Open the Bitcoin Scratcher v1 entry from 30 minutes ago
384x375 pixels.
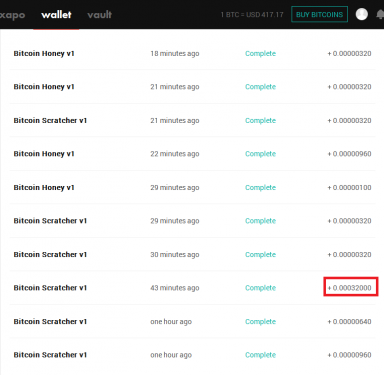click(x=192, y=254)
